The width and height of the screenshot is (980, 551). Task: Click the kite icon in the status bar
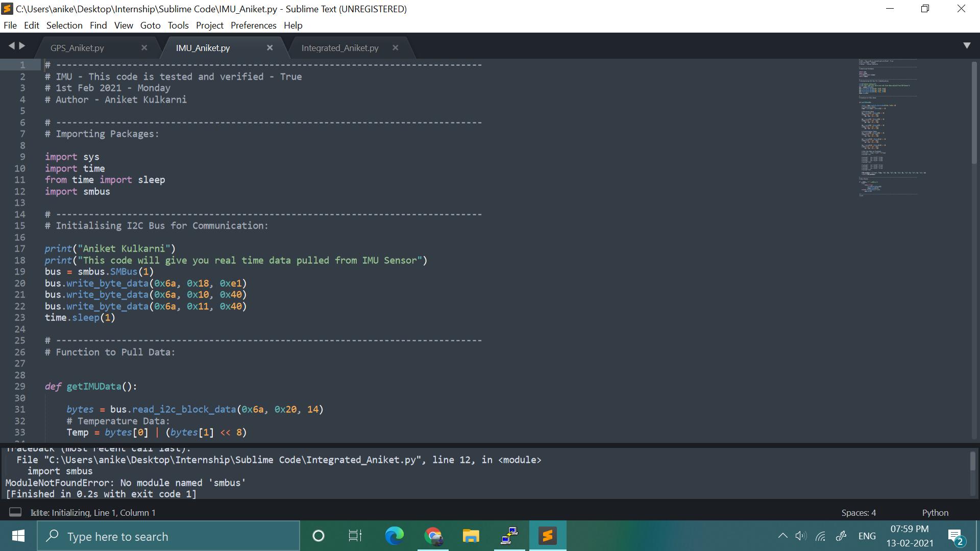(x=15, y=512)
